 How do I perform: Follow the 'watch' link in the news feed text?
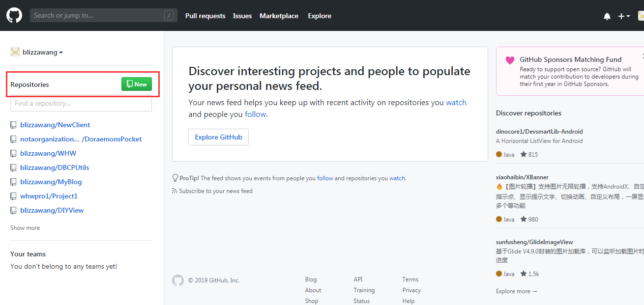tap(456, 103)
